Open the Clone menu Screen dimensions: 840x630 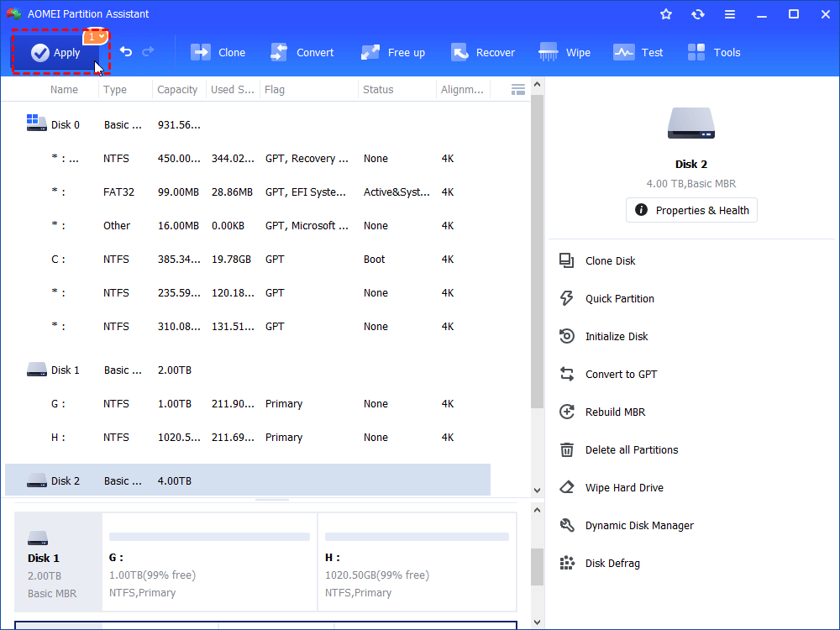point(218,52)
